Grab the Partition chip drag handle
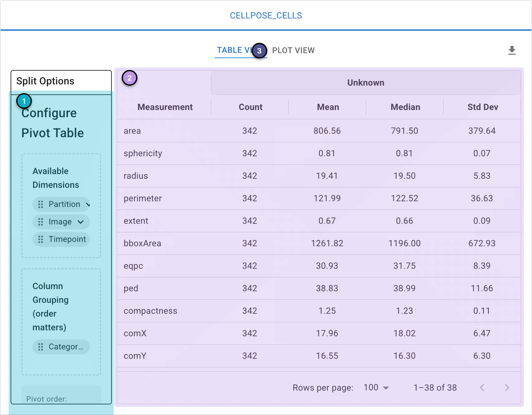This screenshot has height=415, width=532. point(41,204)
